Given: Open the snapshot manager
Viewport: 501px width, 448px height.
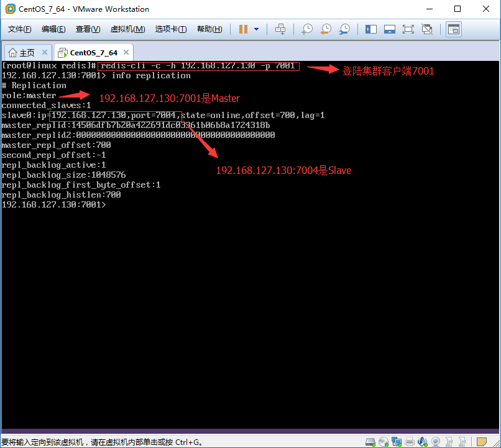Looking at the screenshot, I should click(x=344, y=29).
